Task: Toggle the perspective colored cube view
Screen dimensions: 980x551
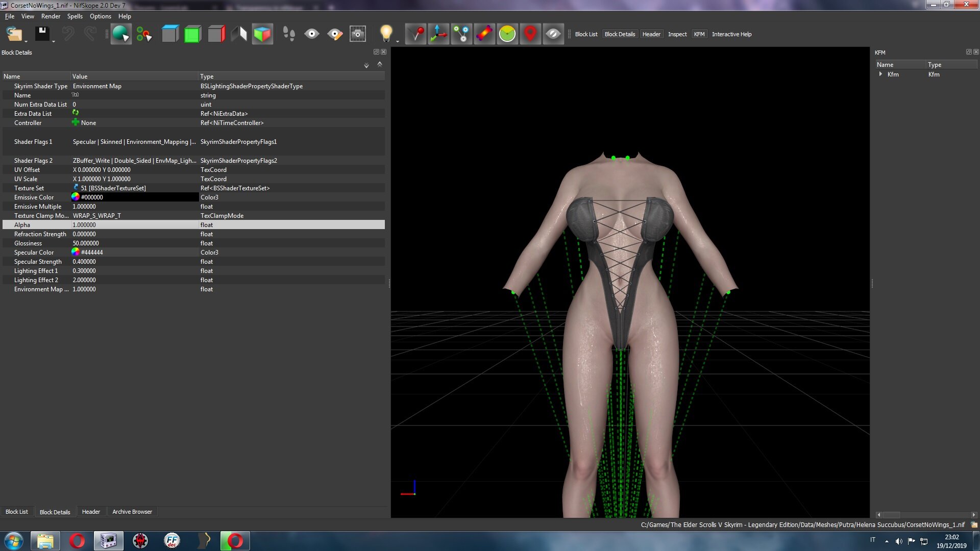Action: coord(262,34)
